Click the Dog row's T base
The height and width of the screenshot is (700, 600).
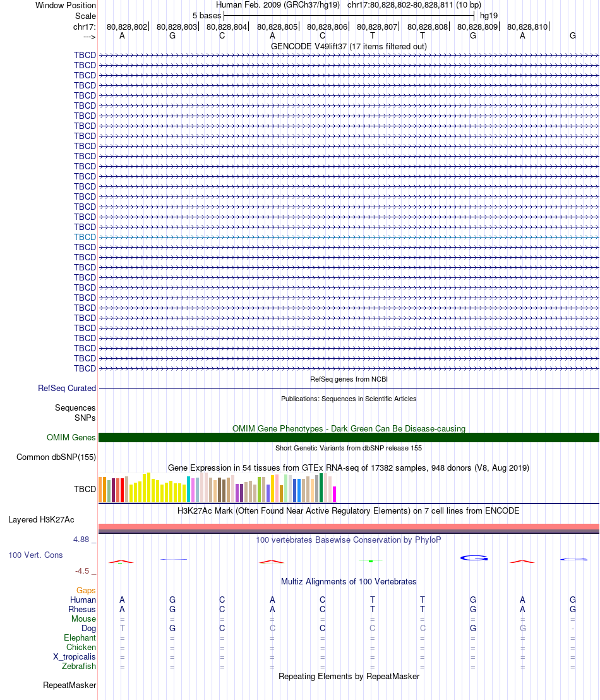click(122, 628)
